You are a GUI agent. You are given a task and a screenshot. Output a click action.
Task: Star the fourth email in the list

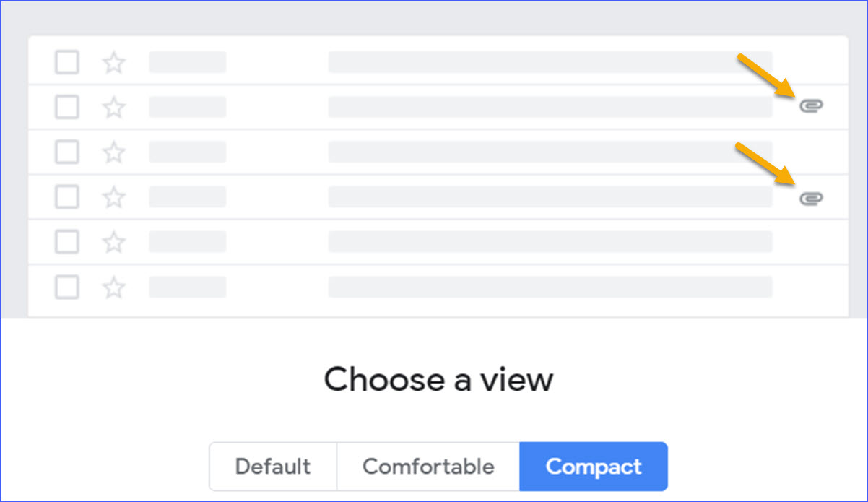click(113, 197)
